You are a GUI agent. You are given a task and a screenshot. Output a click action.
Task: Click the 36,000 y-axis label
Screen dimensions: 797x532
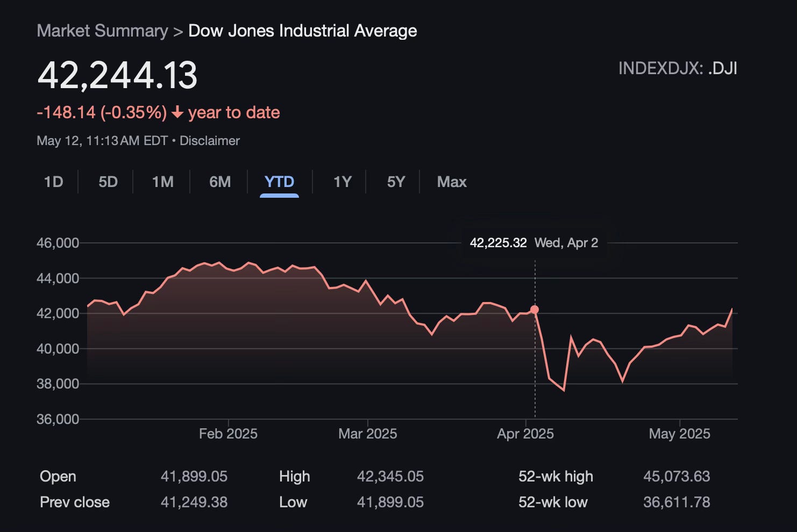[x=58, y=419]
